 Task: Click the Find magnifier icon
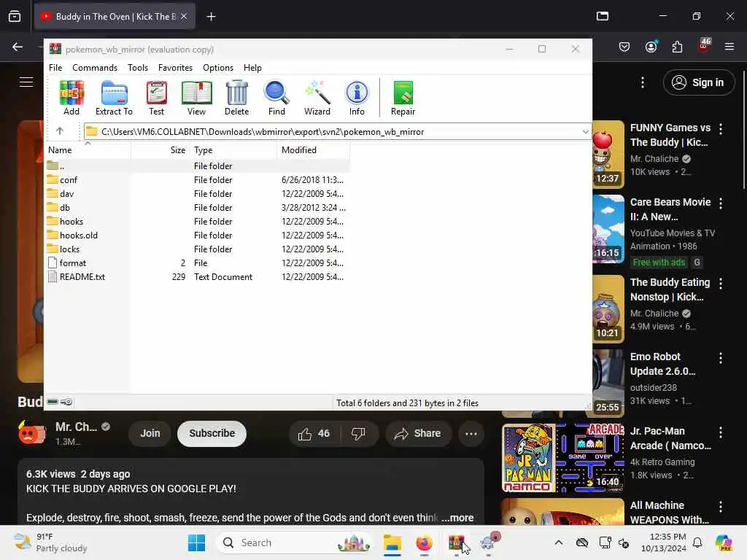(276, 98)
